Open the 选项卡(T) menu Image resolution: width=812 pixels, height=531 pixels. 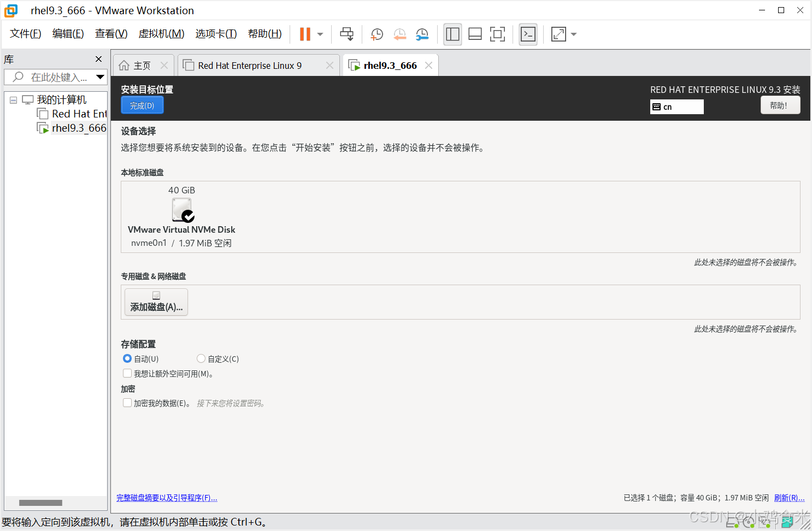(216, 34)
